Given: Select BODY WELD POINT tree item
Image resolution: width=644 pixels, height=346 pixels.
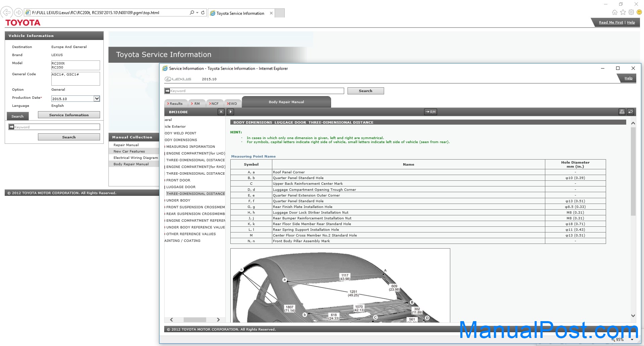Looking at the screenshot, I should pos(180,133).
